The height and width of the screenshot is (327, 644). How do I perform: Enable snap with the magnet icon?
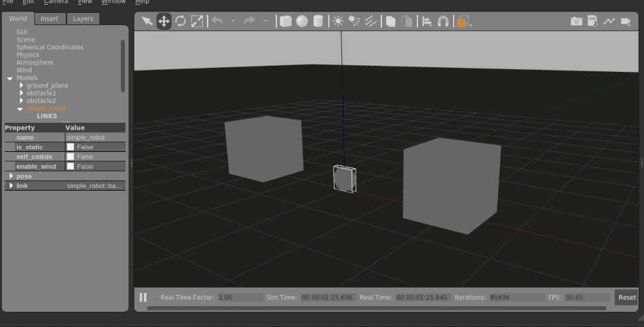[x=442, y=21]
